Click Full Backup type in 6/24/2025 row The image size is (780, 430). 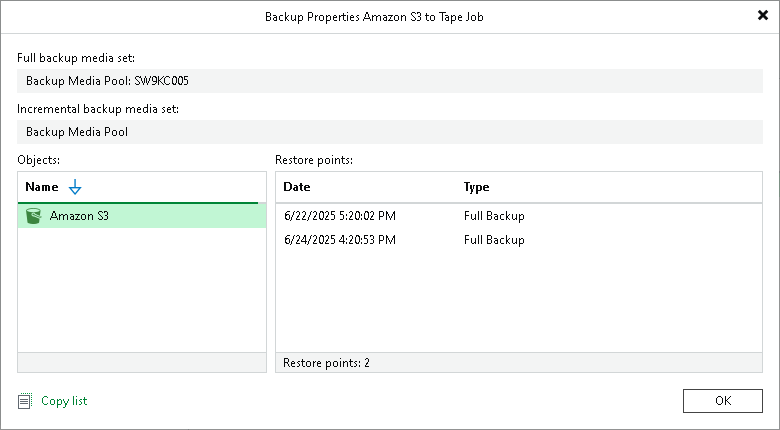coord(494,240)
